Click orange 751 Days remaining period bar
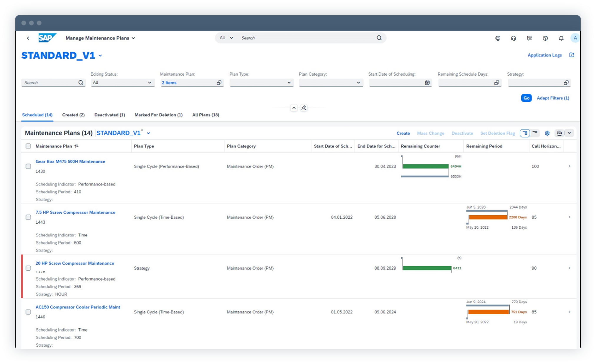This screenshot has width=596, height=364. 488,312
